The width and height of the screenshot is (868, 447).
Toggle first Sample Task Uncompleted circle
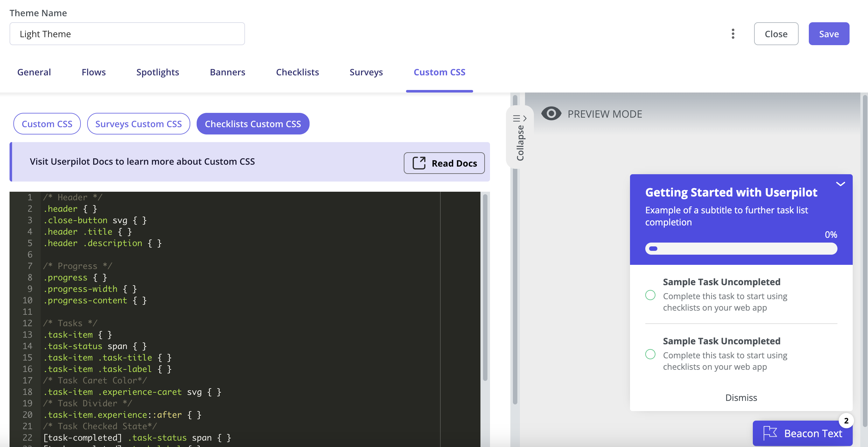(650, 295)
